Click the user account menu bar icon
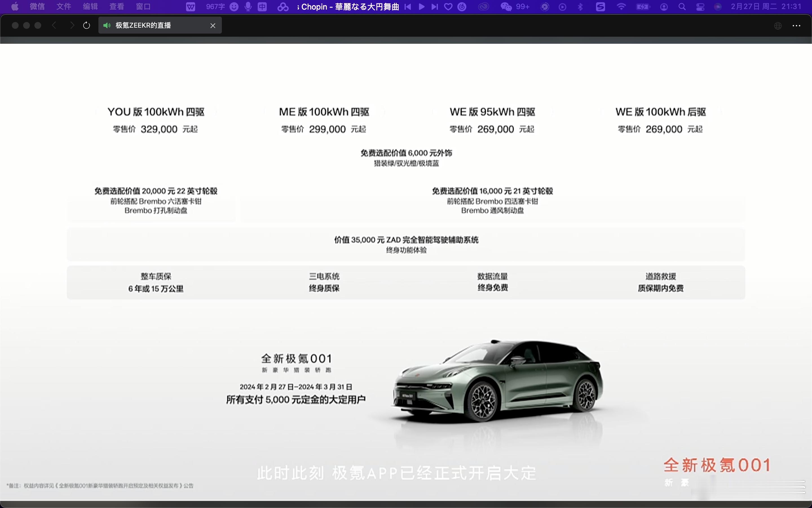Viewport: 812px width, 508px height. pos(664,7)
